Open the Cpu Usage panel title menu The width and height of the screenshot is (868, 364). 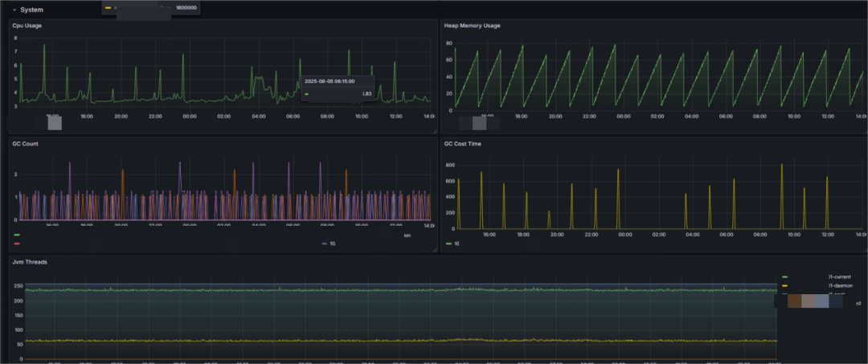coord(27,26)
